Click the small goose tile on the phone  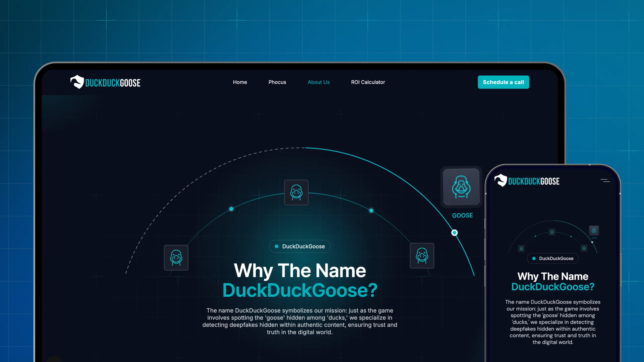pyautogui.click(x=594, y=231)
